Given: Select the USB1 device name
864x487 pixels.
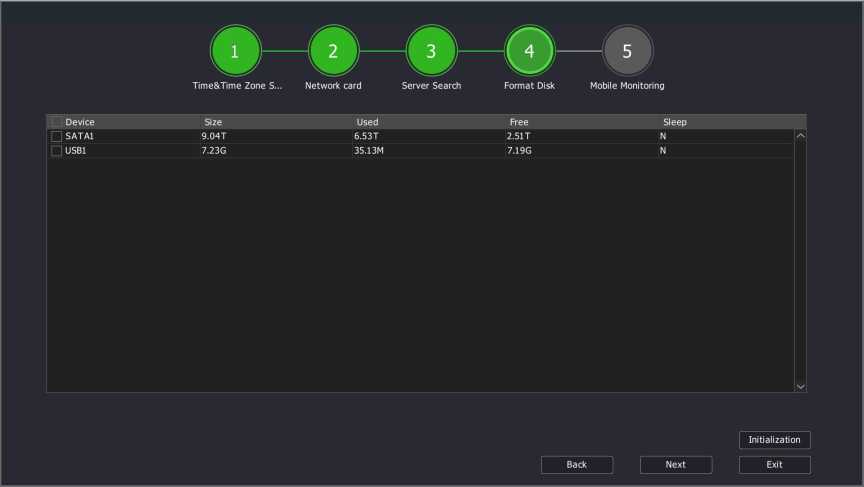Looking at the screenshot, I should click(75, 150).
